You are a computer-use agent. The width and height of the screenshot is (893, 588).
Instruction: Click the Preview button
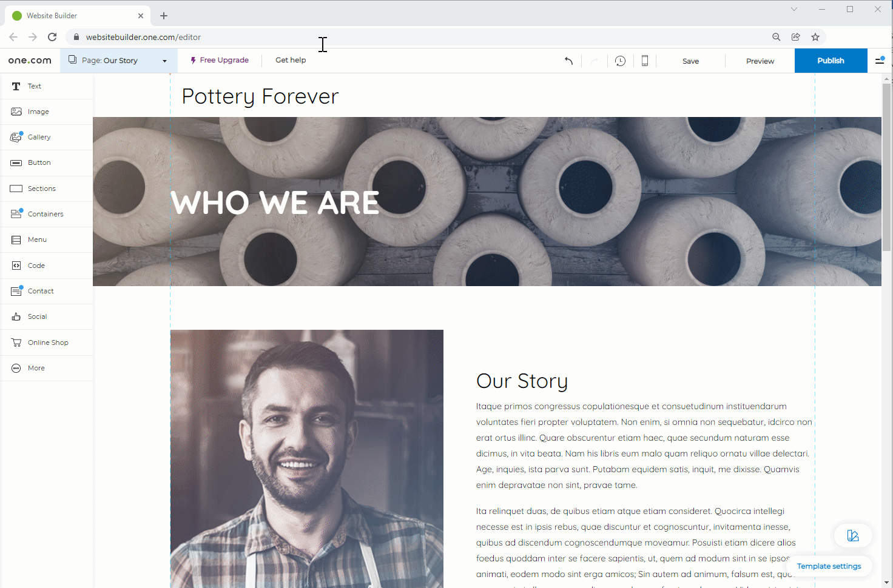click(760, 61)
